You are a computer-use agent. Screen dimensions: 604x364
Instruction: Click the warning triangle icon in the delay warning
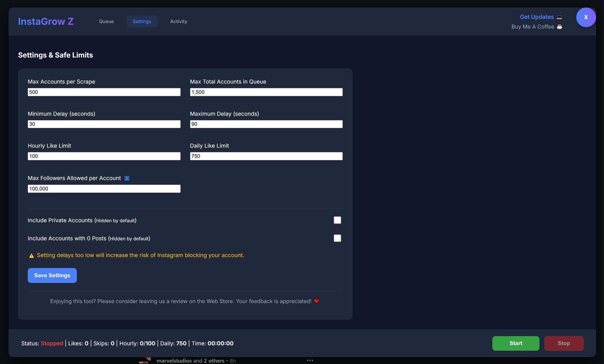point(31,255)
